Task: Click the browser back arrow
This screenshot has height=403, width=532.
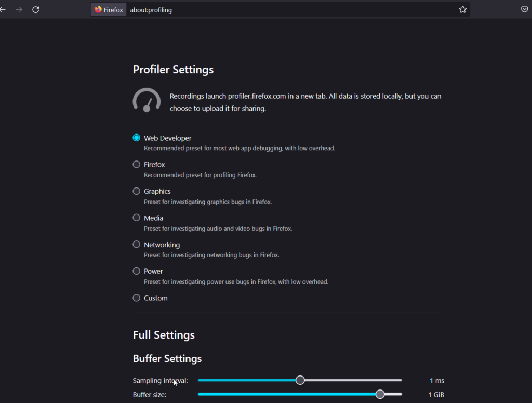Action: coord(3,9)
